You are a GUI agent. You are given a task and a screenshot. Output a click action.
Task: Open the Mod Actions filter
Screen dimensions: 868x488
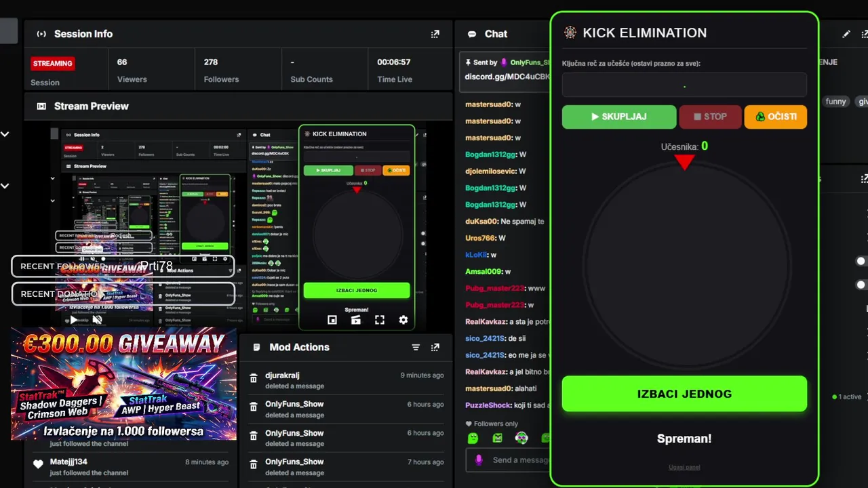tap(416, 347)
